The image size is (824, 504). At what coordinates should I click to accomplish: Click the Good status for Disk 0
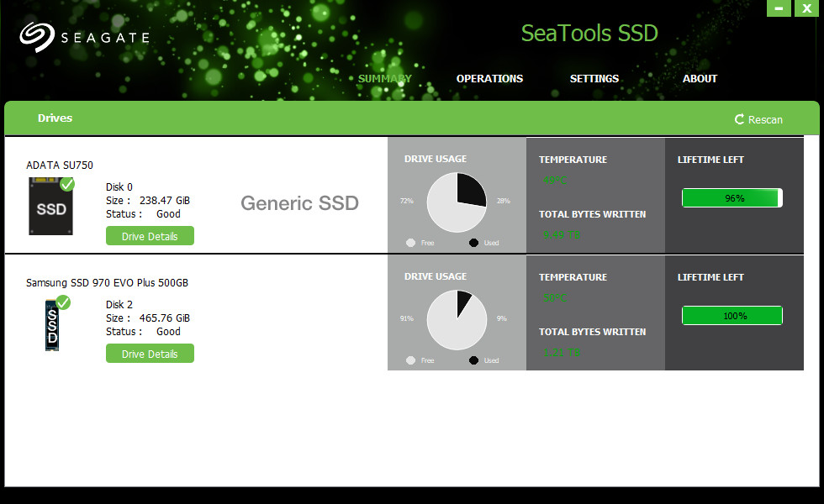point(168,214)
